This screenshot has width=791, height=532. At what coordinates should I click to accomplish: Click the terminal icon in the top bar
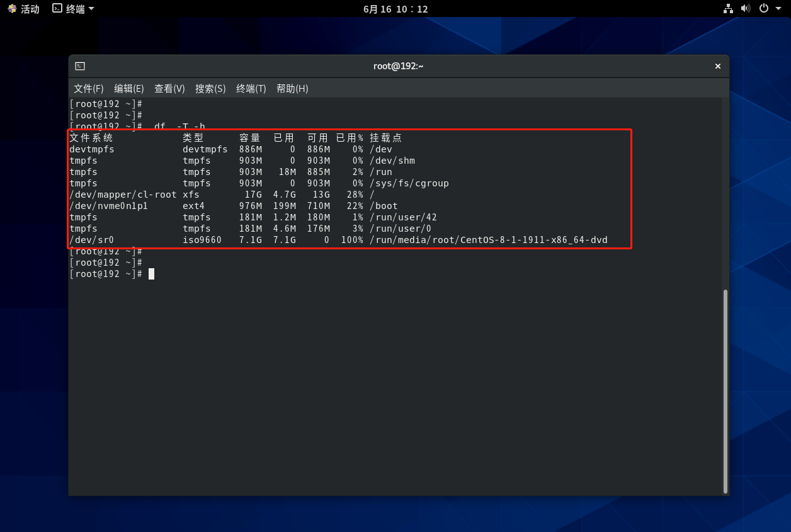coord(57,9)
